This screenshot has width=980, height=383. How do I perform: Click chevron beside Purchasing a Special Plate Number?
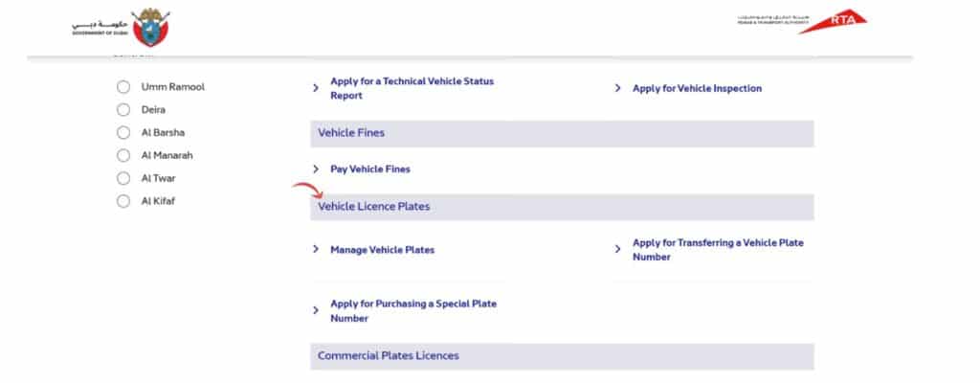click(x=316, y=310)
